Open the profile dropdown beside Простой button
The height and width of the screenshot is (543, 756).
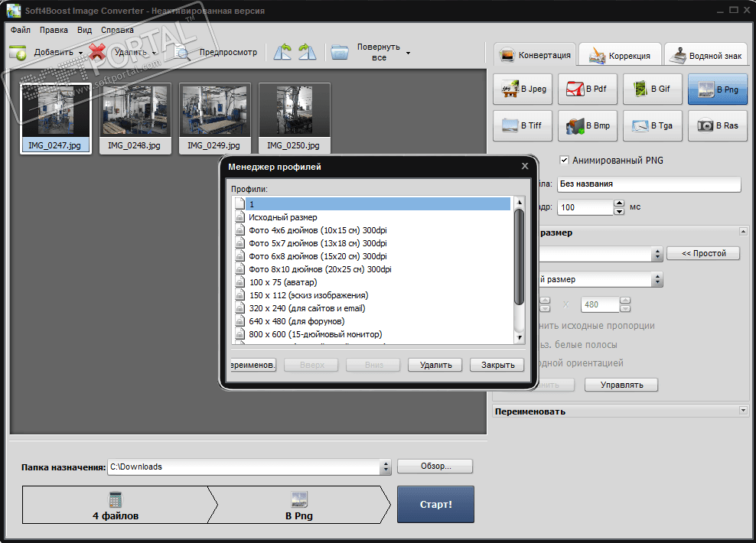pyautogui.click(x=657, y=254)
